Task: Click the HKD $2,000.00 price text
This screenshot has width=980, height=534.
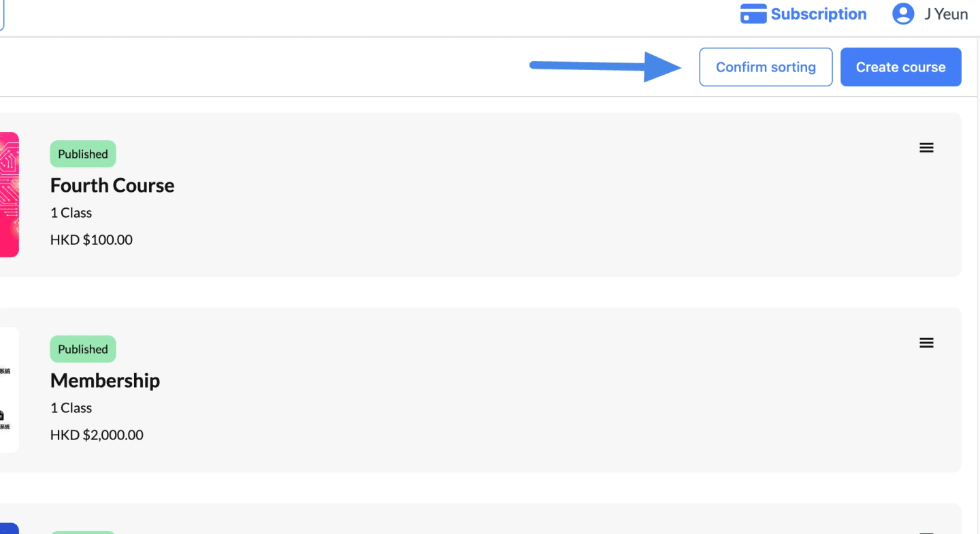Action: point(97,435)
